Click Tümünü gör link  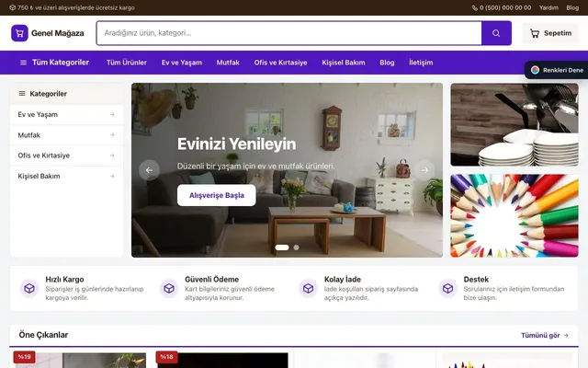545,335
